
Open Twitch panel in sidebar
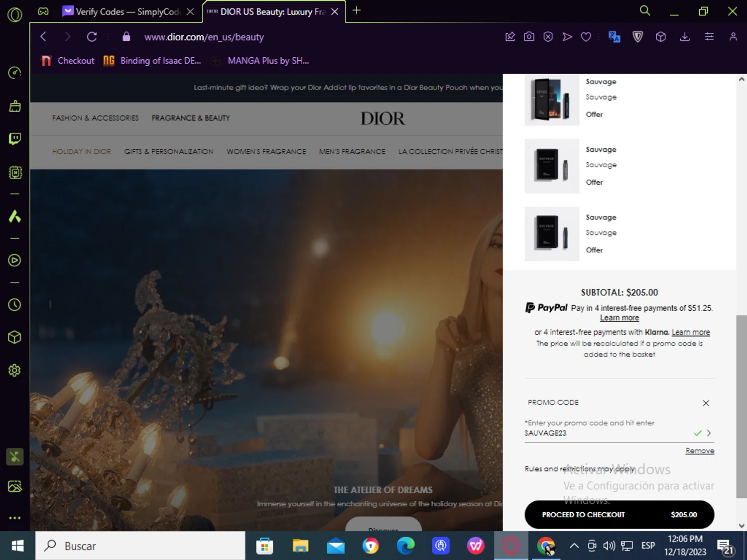point(15,139)
